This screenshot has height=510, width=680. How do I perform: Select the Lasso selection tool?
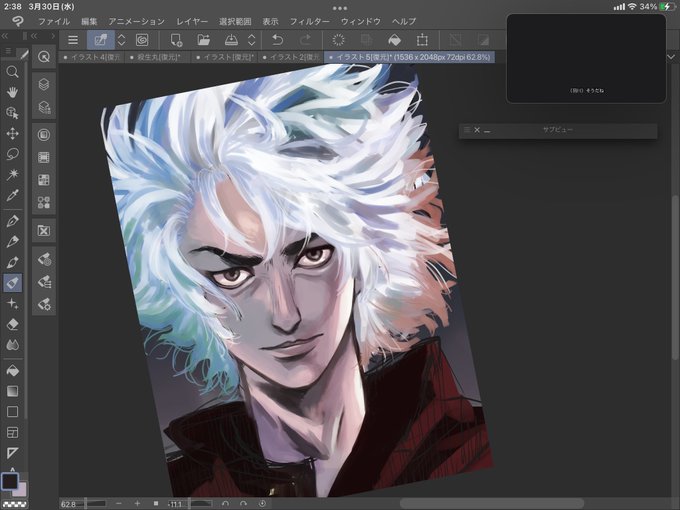coord(12,154)
